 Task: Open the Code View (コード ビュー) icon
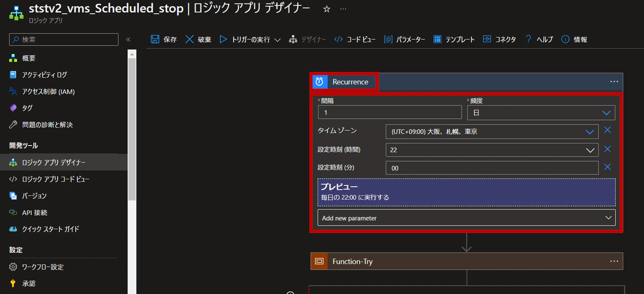point(338,39)
